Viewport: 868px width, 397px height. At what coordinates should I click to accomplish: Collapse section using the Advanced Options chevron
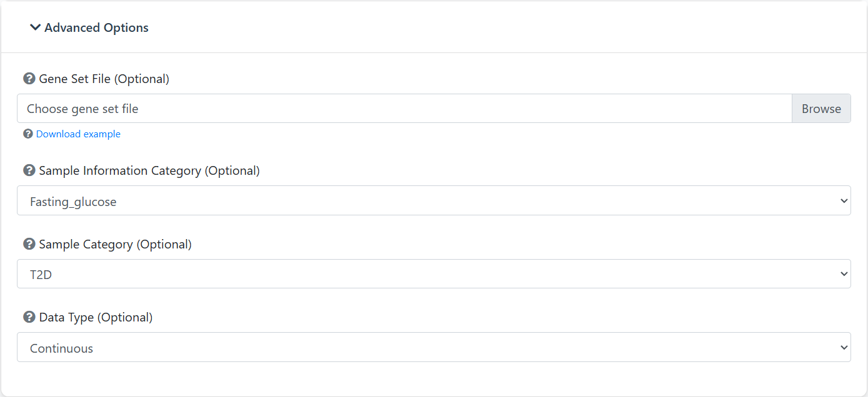point(36,27)
